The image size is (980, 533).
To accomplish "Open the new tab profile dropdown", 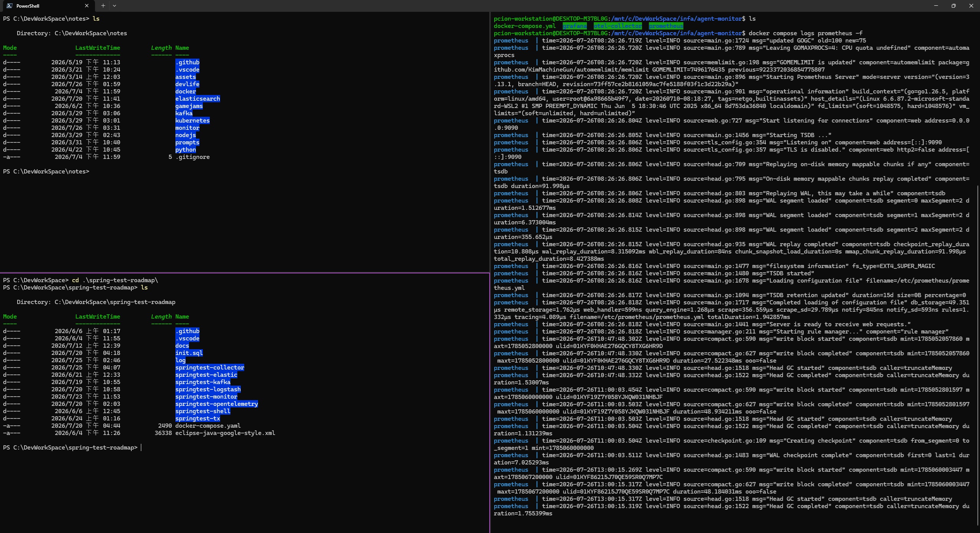I will [114, 6].
